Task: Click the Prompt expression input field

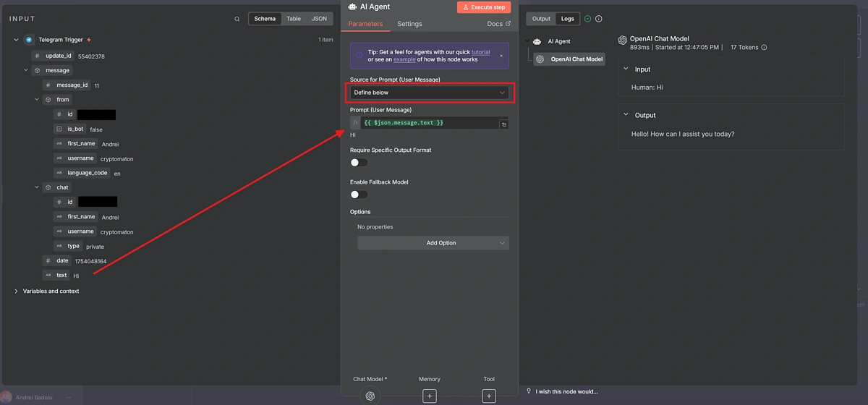Action: pos(427,123)
